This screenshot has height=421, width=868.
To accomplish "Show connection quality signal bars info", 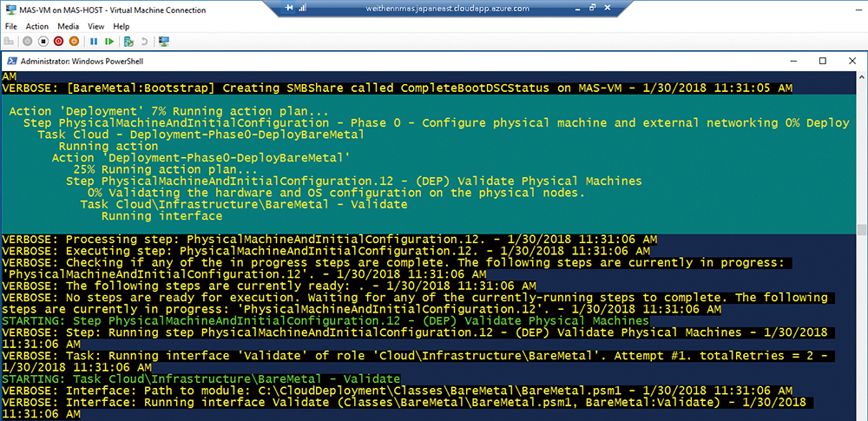I will 302,9.
